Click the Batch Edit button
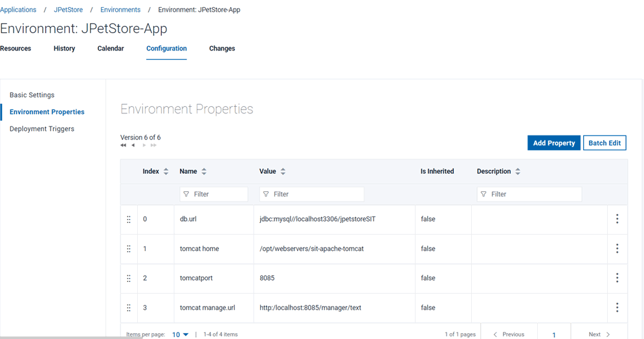This screenshot has width=644, height=339. [x=605, y=143]
